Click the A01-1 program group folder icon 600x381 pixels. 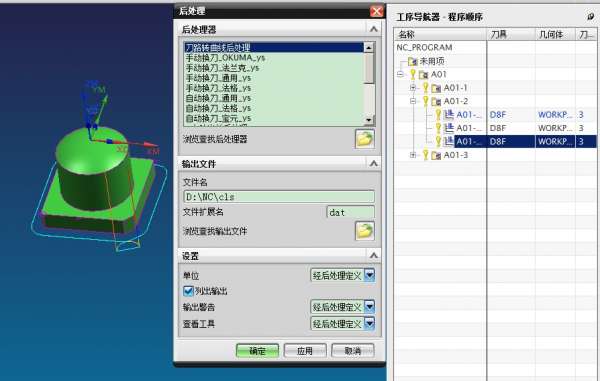click(436, 88)
